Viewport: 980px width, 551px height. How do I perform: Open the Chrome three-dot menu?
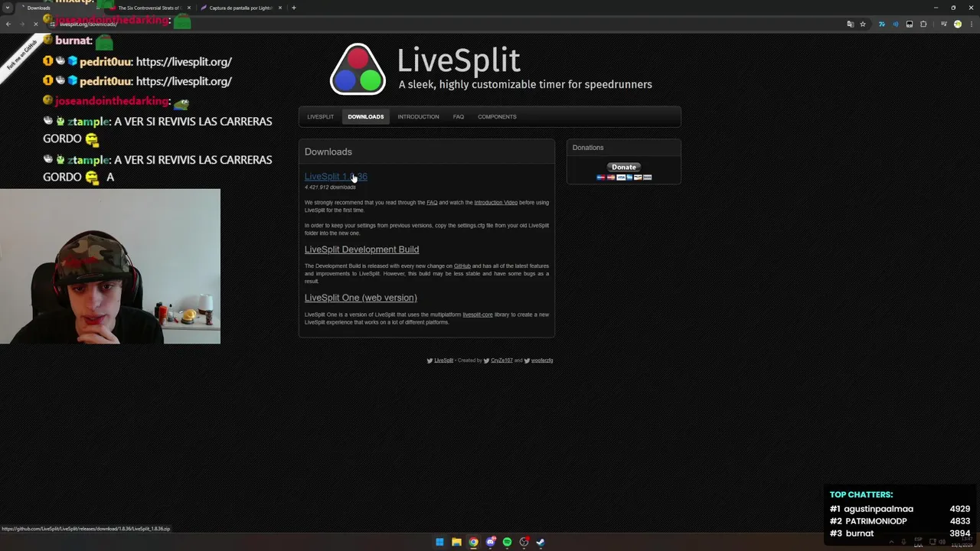click(972, 24)
